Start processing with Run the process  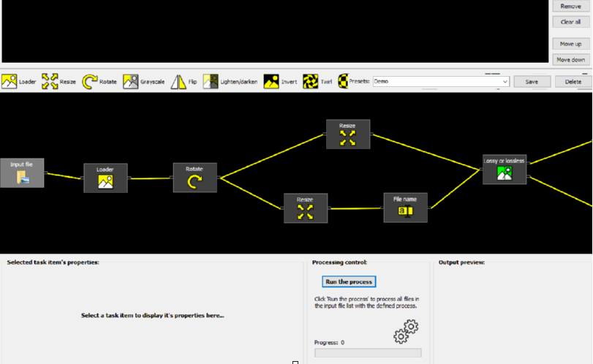[349, 281]
